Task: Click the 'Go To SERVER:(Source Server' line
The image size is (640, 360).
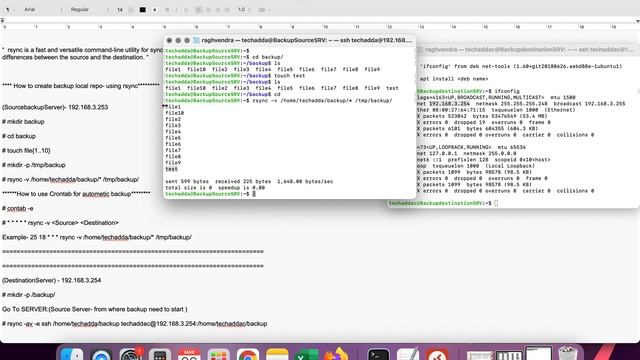Action: (x=95, y=309)
